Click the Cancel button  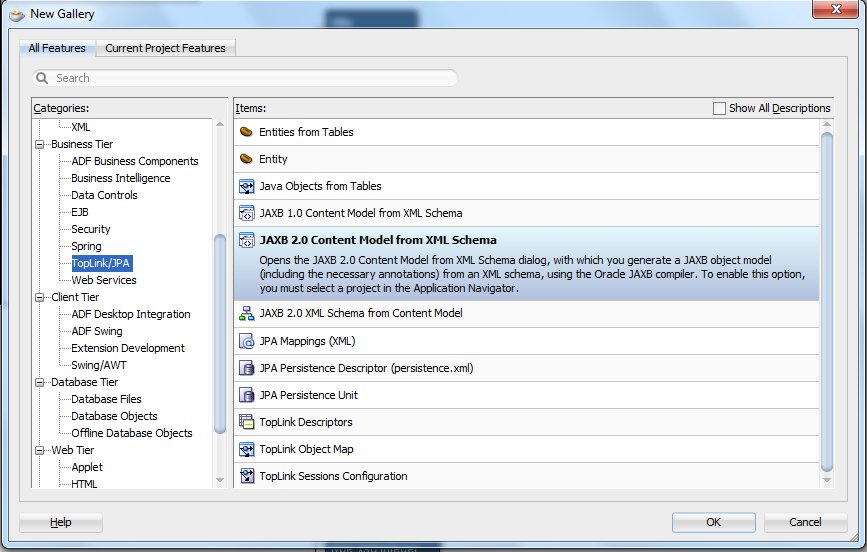805,522
